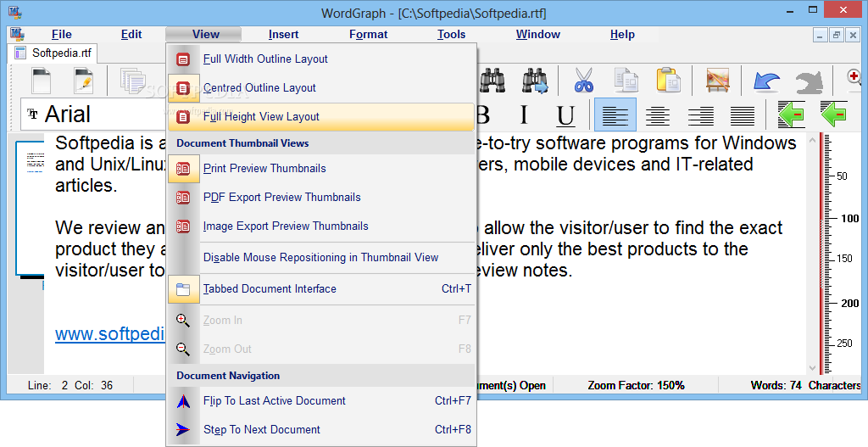The image size is (868, 447).
Task: Switch to the Softpedia.rtf document tab
Action: (x=53, y=53)
